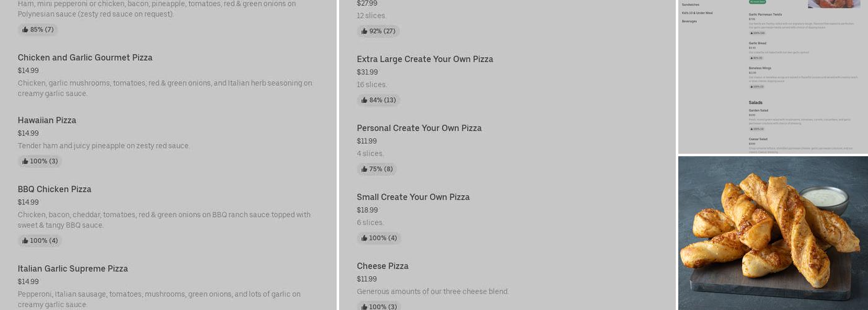Click the Small Create Your Own thumbs-up icon
The height and width of the screenshot is (310, 868).
point(365,238)
